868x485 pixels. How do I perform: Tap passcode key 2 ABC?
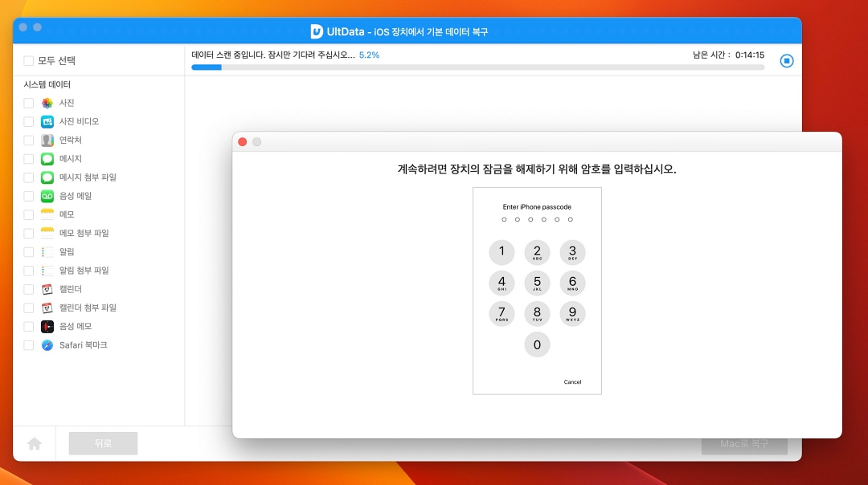[537, 252]
